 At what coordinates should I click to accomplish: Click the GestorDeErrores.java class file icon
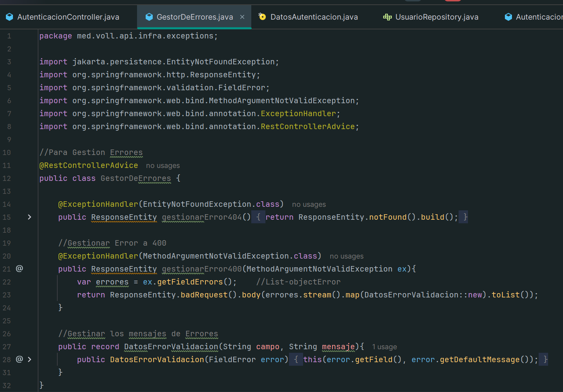[x=149, y=17]
